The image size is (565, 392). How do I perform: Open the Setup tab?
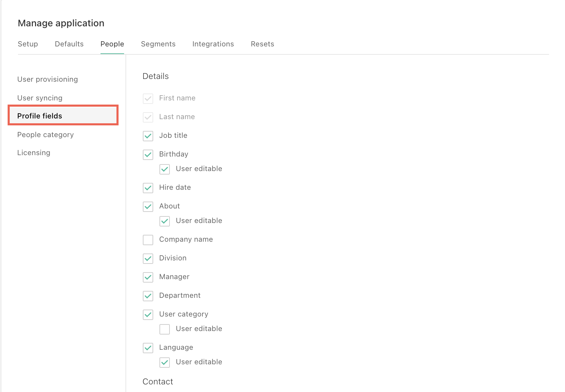pos(28,44)
